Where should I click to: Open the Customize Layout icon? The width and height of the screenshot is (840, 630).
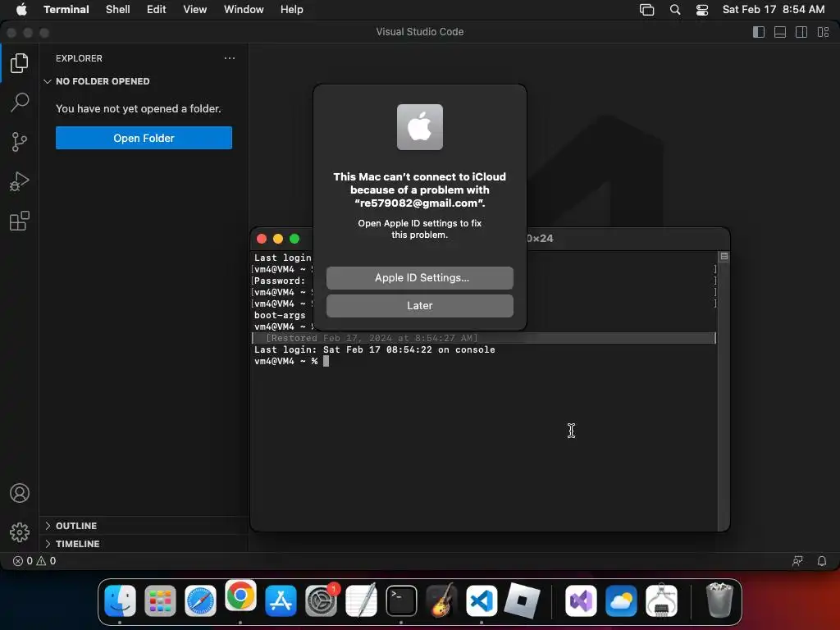tap(823, 32)
